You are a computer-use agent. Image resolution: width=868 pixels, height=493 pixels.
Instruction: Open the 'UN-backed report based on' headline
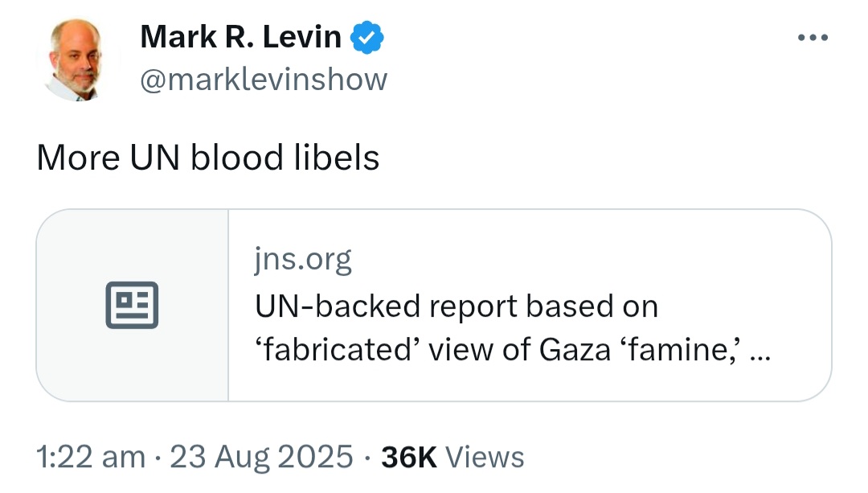(x=457, y=306)
